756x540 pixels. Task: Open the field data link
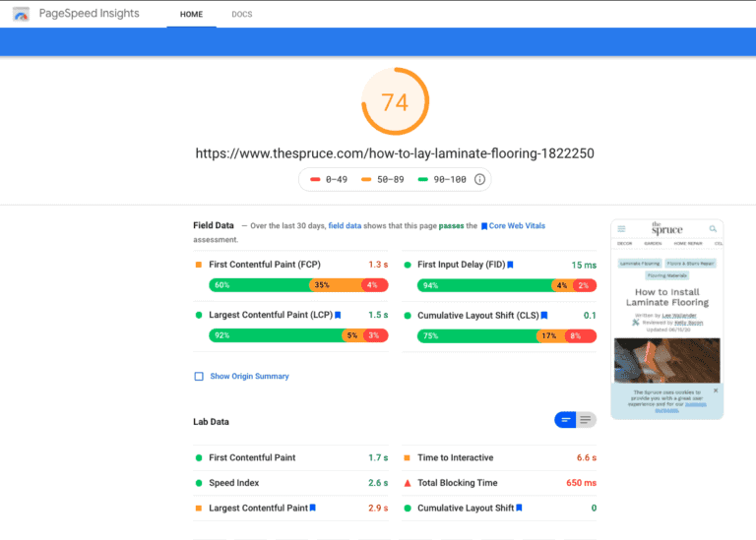pos(345,226)
